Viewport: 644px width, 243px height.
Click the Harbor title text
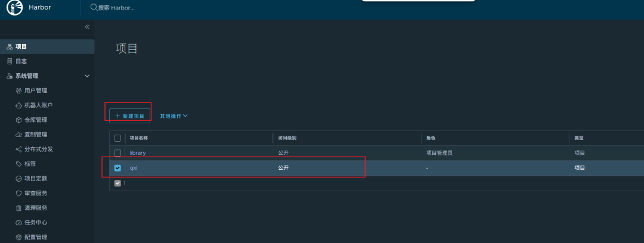pos(40,7)
